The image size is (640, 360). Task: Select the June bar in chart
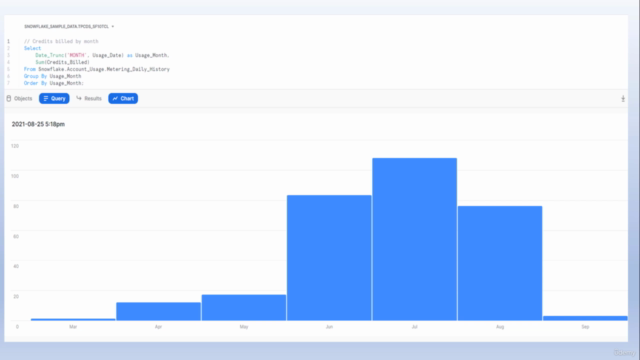[329, 258]
